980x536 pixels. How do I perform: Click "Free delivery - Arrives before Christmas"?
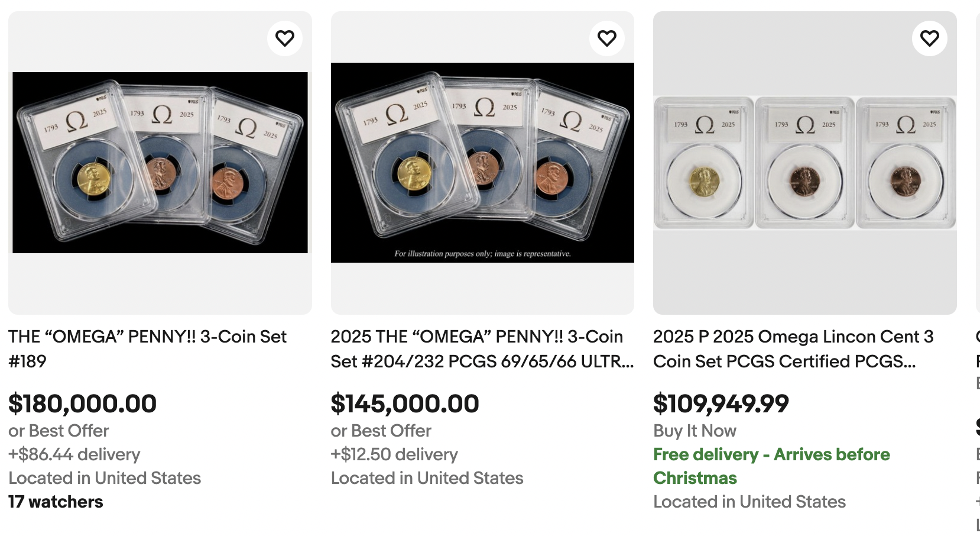coord(771,466)
